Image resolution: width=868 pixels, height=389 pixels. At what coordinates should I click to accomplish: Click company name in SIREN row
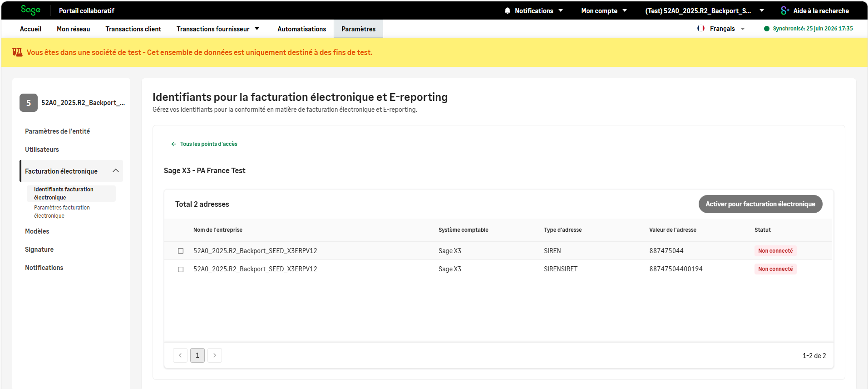(255, 251)
